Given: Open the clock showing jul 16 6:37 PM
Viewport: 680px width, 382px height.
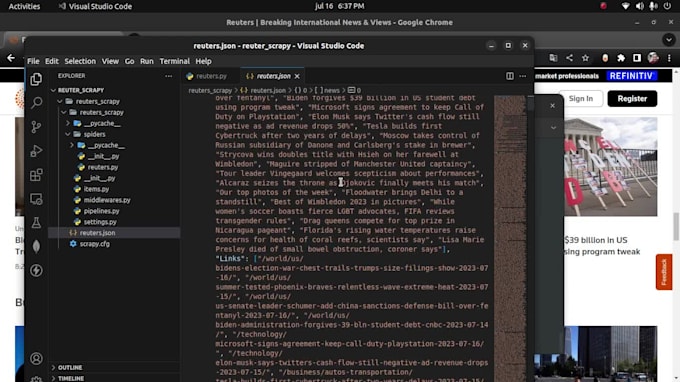Looking at the screenshot, I should click(x=340, y=6).
